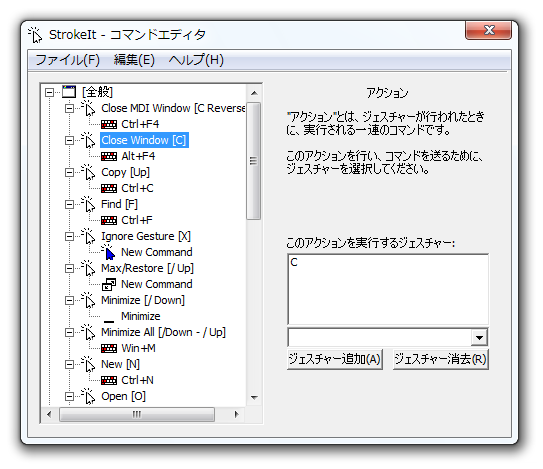Click the keyboard icon beside Ctrl+F4
The width and height of the screenshot is (543, 469).
(109, 124)
